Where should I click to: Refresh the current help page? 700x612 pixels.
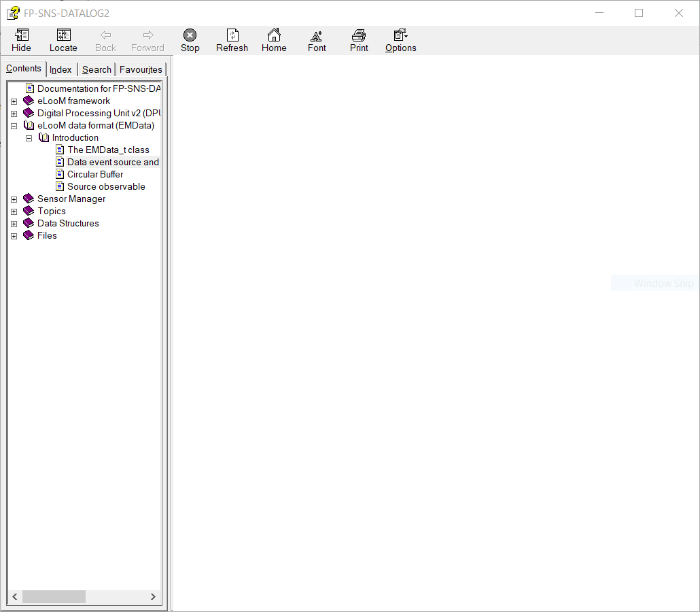232,39
